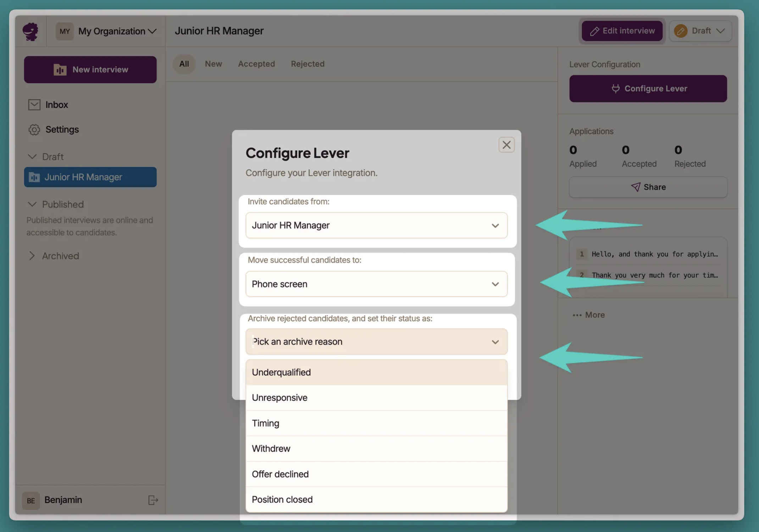Viewport: 759px width, 532px height.
Task: Switch to the Accepted tab
Action: (256, 64)
